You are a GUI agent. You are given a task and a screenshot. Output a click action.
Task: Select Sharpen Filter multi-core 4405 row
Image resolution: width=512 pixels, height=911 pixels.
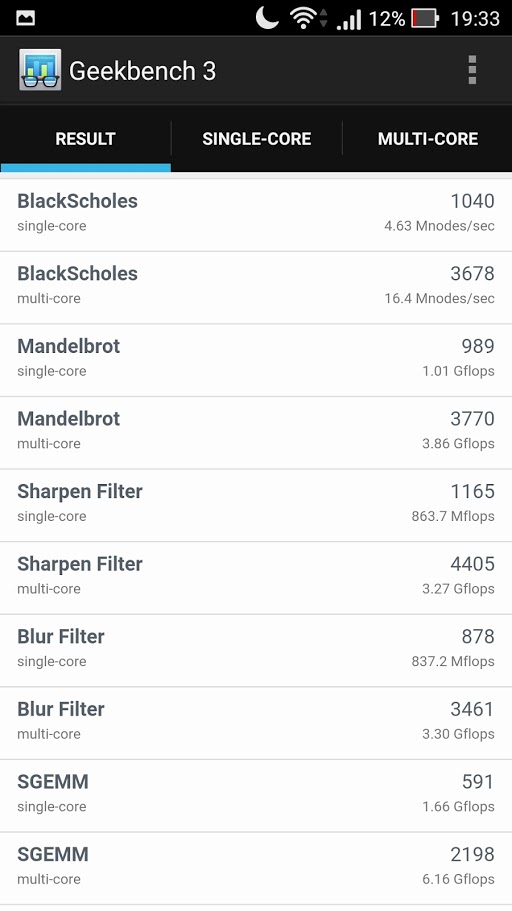click(256, 578)
